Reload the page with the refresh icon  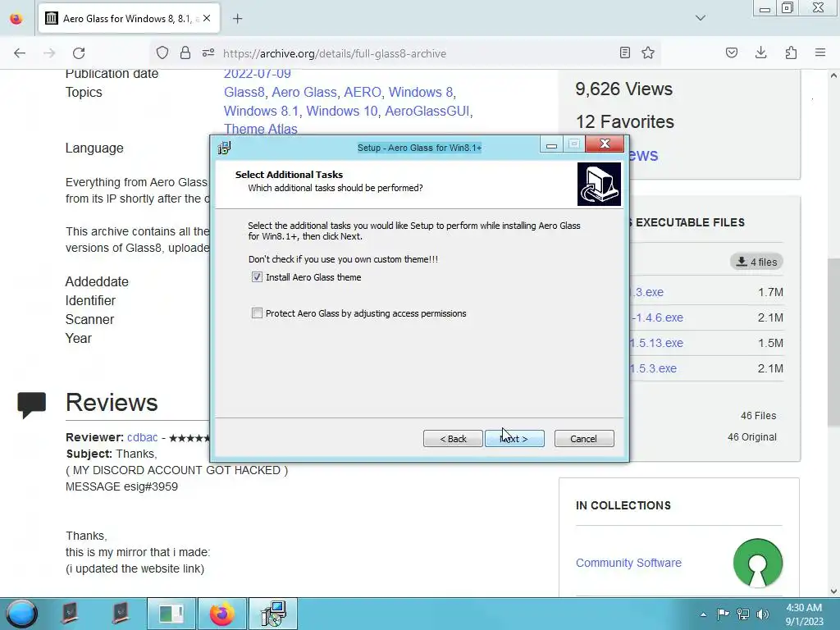pyautogui.click(x=79, y=53)
